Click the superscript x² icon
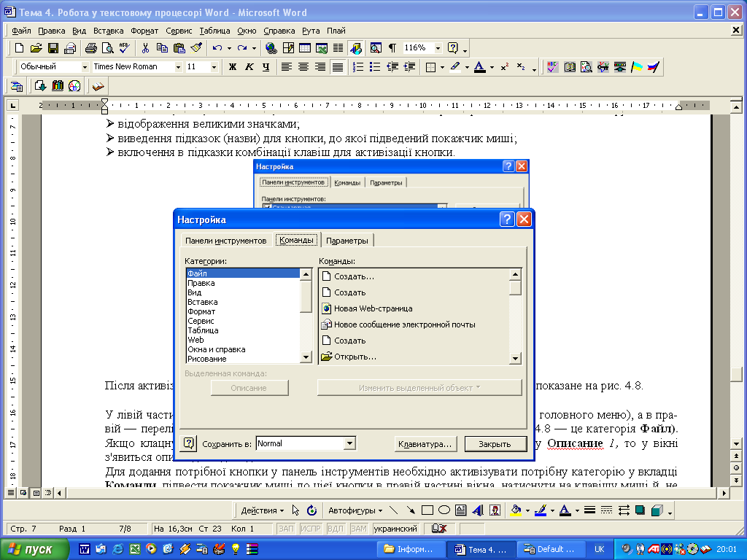Viewport: 747px width, 560px height. (x=505, y=66)
